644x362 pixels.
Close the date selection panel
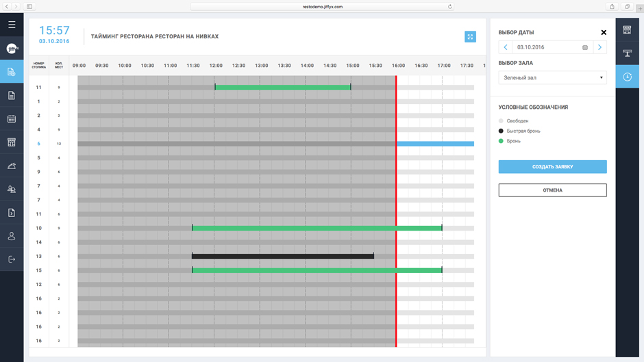(x=604, y=32)
